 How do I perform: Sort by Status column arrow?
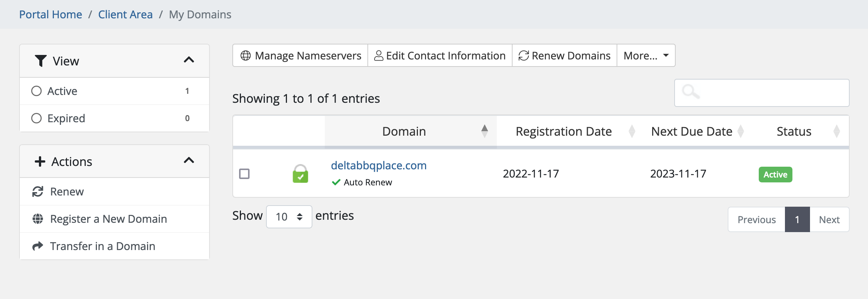tap(837, 131)
